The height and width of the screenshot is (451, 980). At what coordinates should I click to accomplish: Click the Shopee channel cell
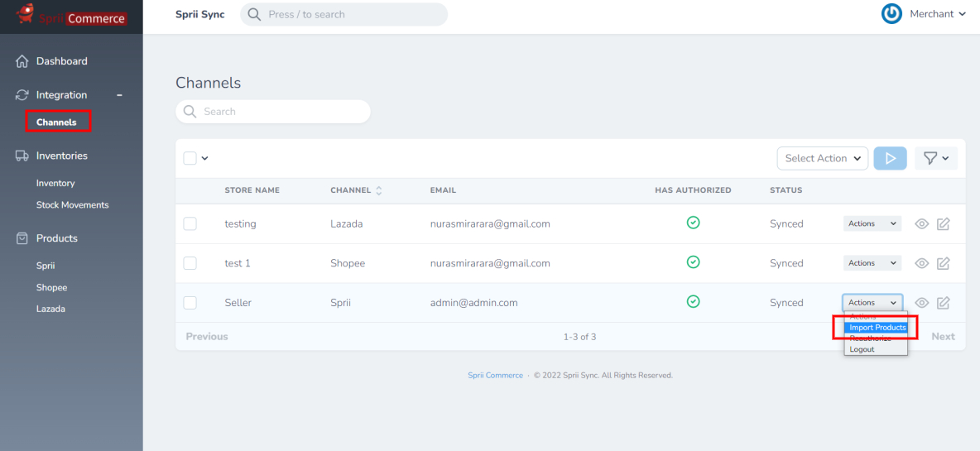(x=348, y=263)
